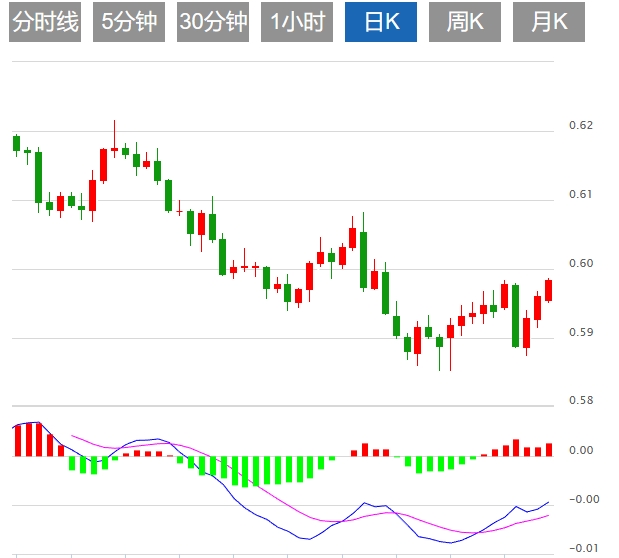Click the active 日K tab
The width and height of the screenshot is (619, 558).
[381, 22]
